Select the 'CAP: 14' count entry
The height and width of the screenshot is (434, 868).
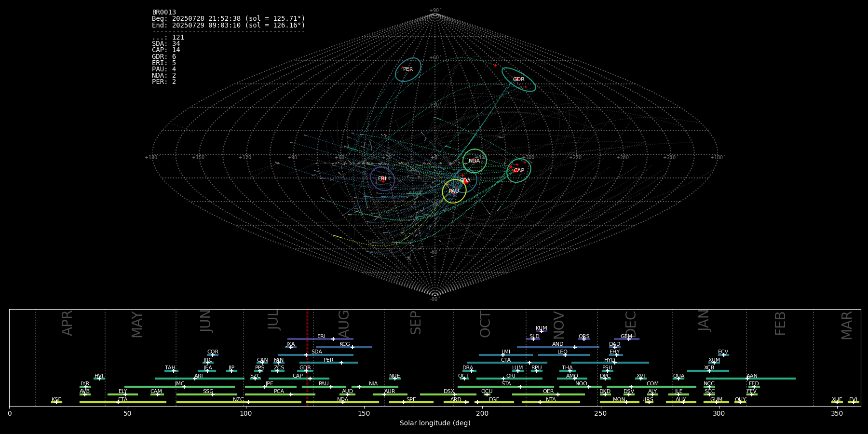tap(166, 50)
